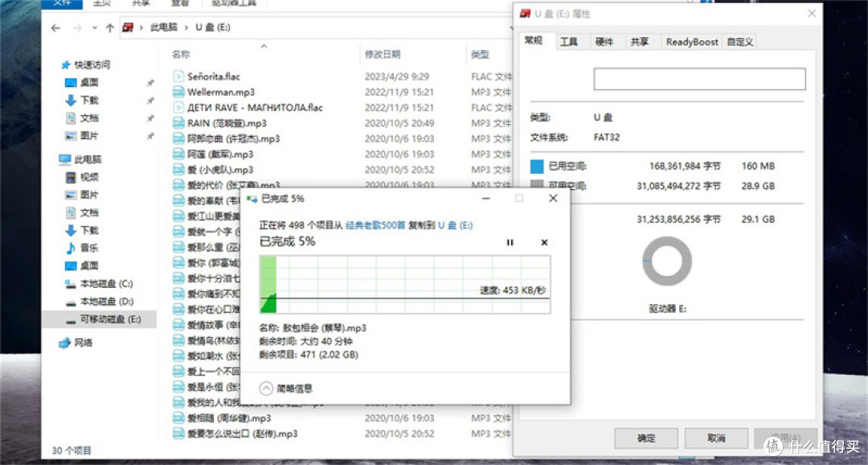Select 此电脑 breadcrumb in the address bar
Image resolution: width=868 pixels, height=465 pixels.
click(164, 27)
